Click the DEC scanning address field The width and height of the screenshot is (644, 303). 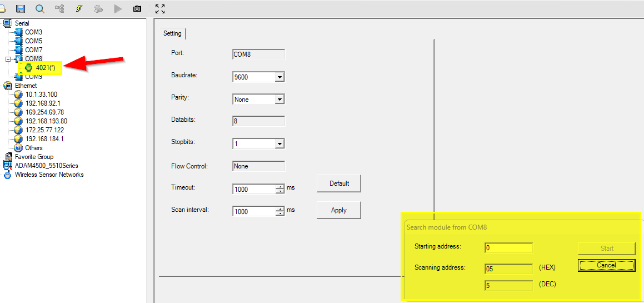(x=508, y=286)
